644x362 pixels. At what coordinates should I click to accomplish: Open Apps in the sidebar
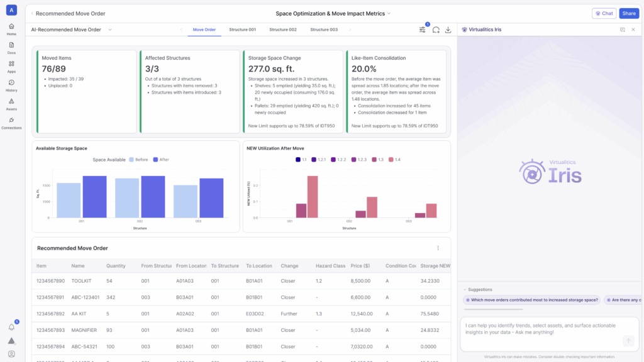11,67
